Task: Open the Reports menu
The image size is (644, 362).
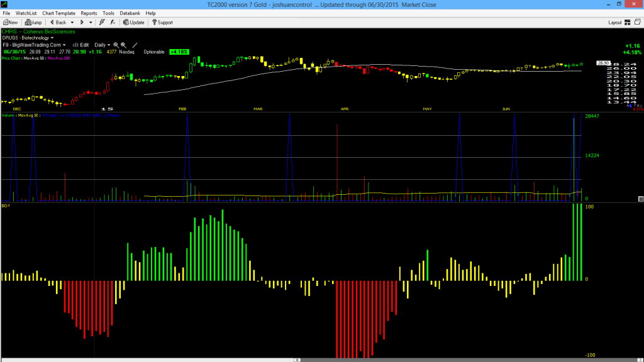Action: [89, 13]
